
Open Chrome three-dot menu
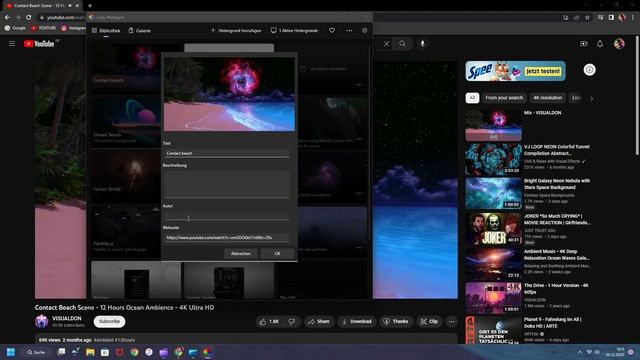[x=633, y=18]
